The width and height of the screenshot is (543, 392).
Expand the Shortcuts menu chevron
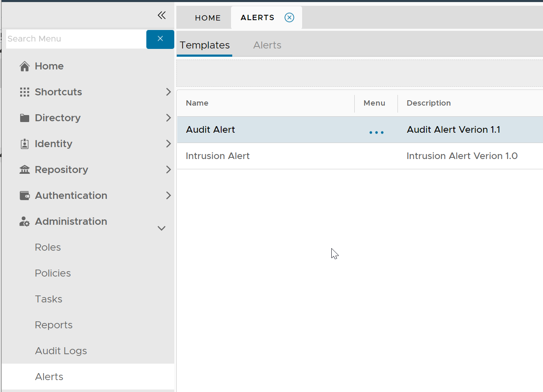click(x=168, y=92)
